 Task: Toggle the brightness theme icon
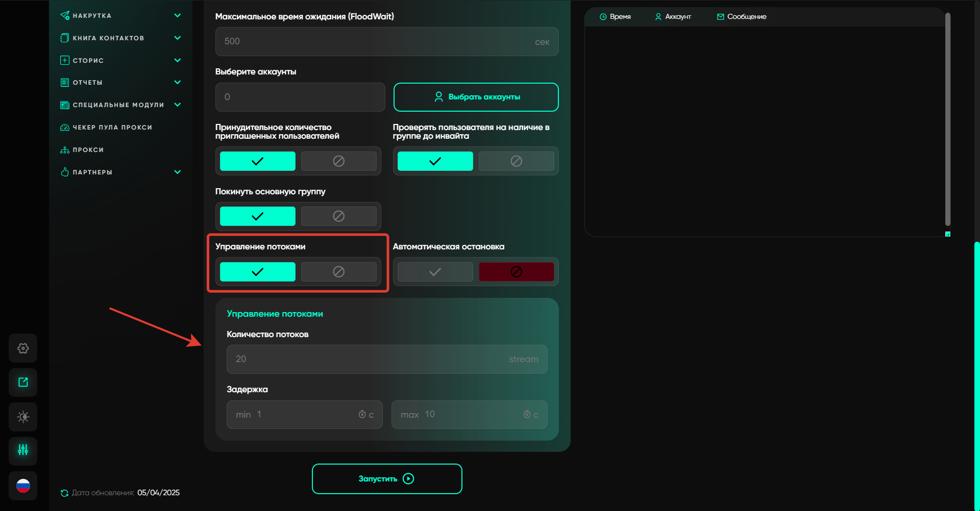pos(23,417)
